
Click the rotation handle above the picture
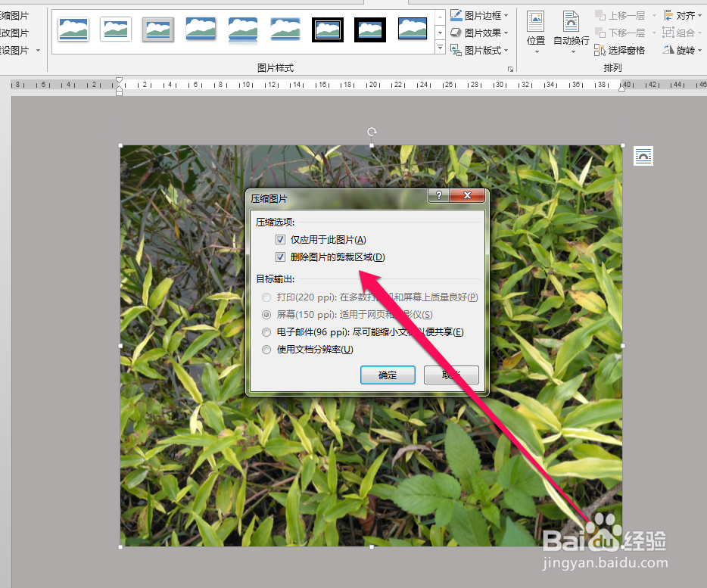pos(372,132)
